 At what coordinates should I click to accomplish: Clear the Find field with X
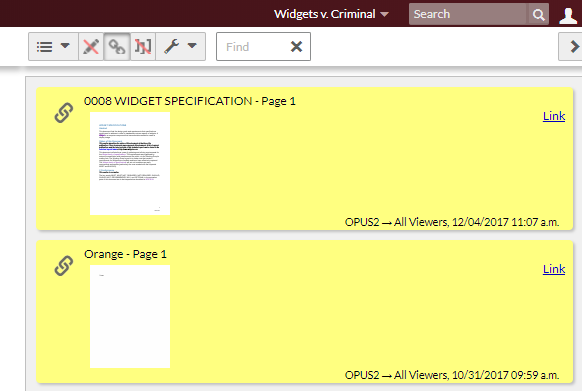coord(296,47)
